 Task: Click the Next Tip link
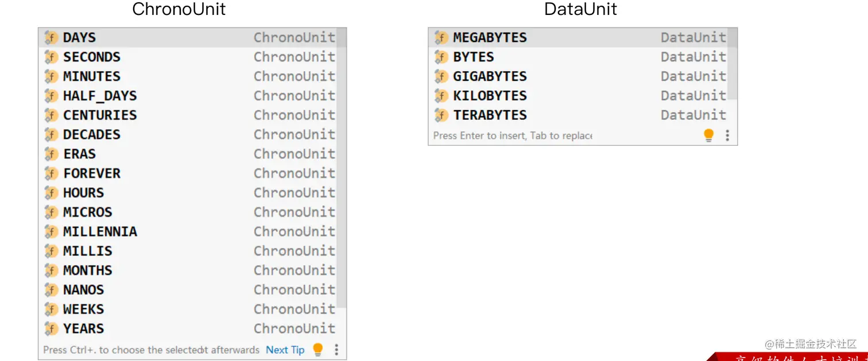(285, 350)
